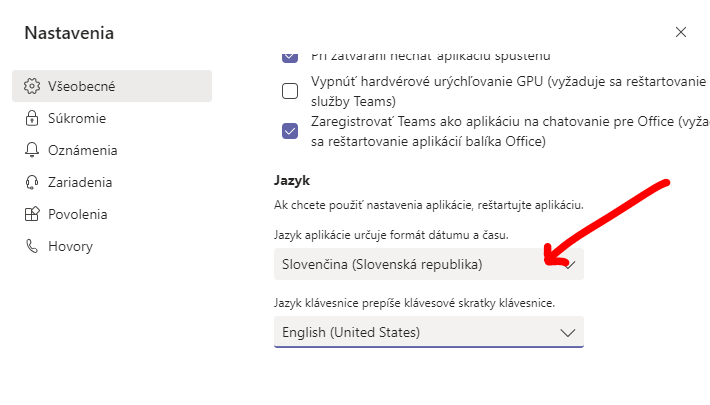Click the lock icon for Súkromie
The width and height of the screenshot is (710, 405).
click(32, 118)
